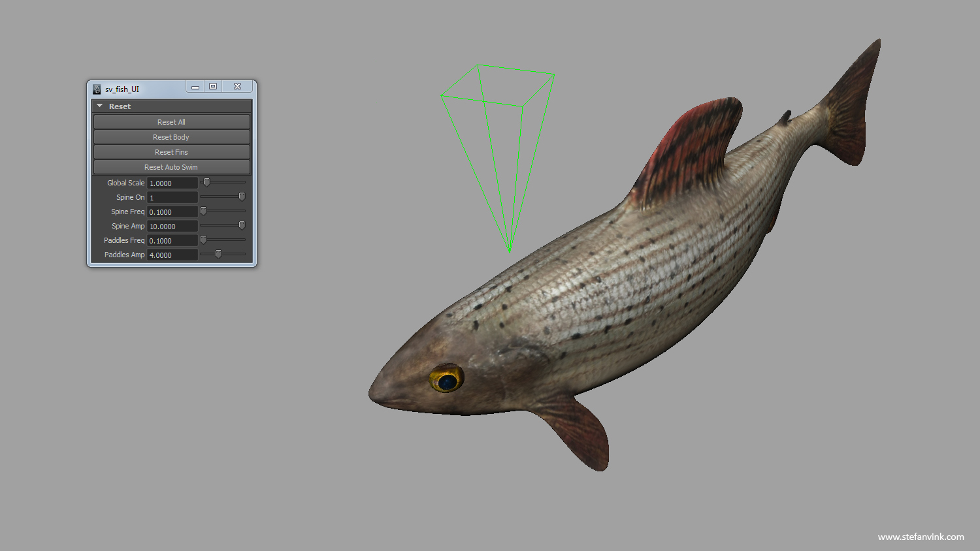This screenshot has height=551, width=980.
Task: Click the Paddles Freq value field
Action: (x=172, y=241)
